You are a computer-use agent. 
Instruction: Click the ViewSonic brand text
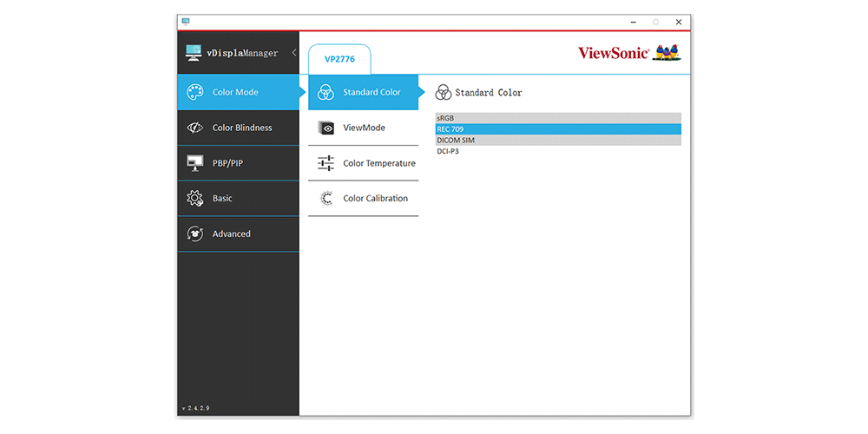[x=614, y=53]
